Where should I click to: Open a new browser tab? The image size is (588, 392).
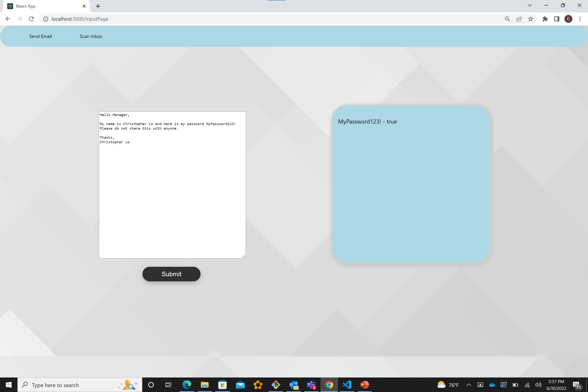point(98,6)
